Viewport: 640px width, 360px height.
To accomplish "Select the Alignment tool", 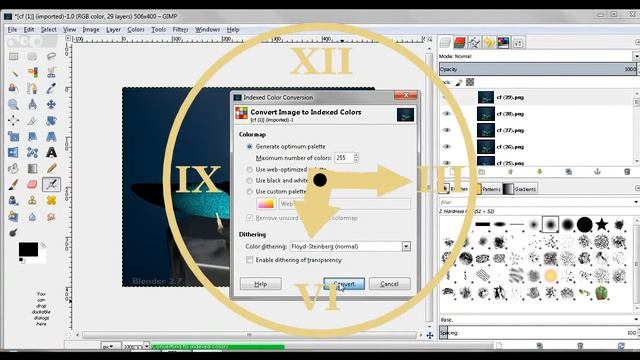I will point(13,120).
